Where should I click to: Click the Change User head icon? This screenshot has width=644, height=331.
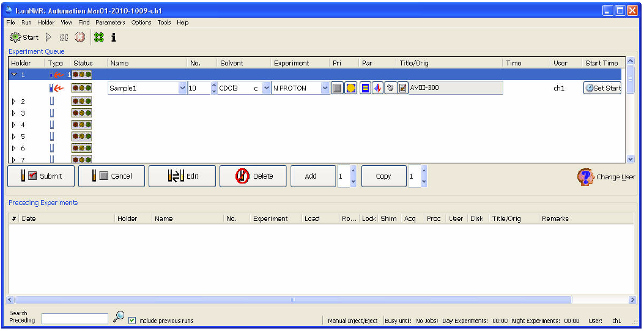(x=585, y=177)
